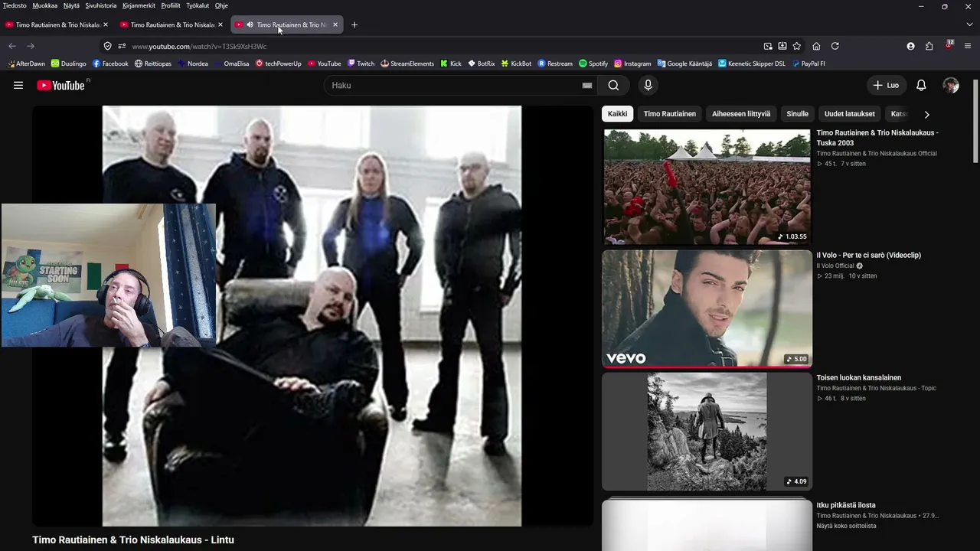980x551 pixels.
Task: Switch to the second browser tab
Action: coord(171,24)
